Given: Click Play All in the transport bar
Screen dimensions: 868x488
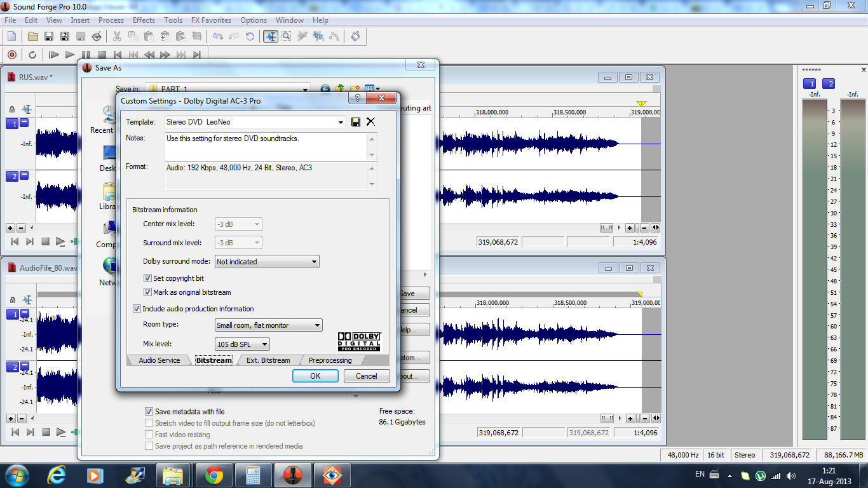Looking at the screenshot, I should tap(54, 55).
